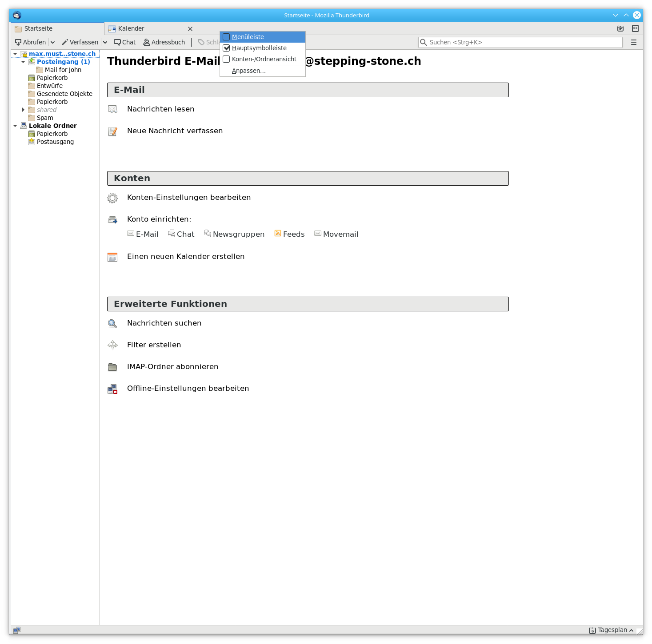Click Einen neuen Kalender erstellen
Viewport: 652px width, 644px height.
click(x=186, y=256)
